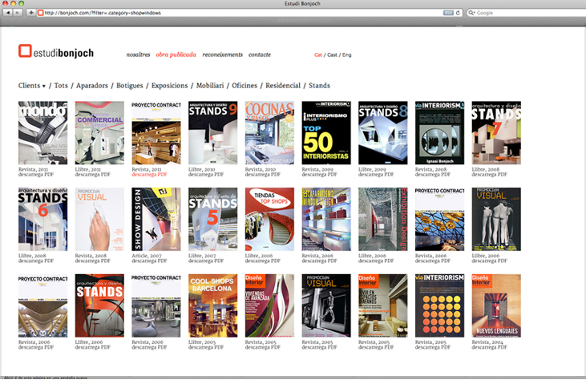Select the Mobiliari filter

(210, 86)
